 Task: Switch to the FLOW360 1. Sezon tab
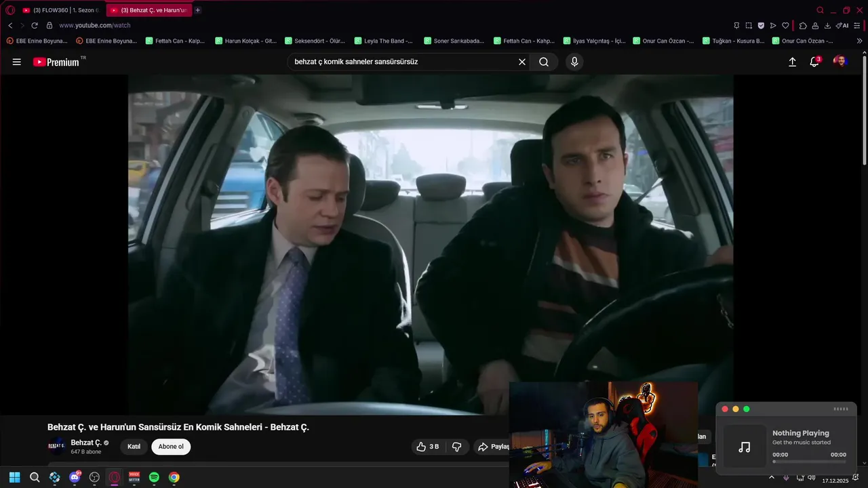click(x=61, y=10)
